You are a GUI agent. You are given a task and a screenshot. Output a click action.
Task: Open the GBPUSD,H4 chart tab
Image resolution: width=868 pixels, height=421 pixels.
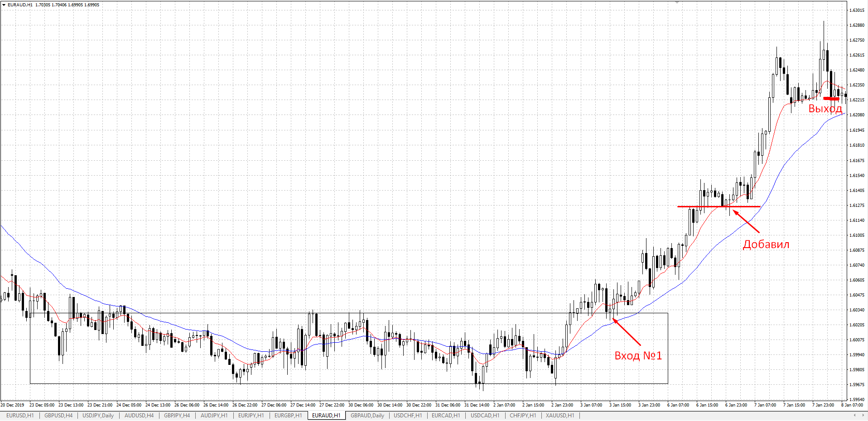pos(58,415)
